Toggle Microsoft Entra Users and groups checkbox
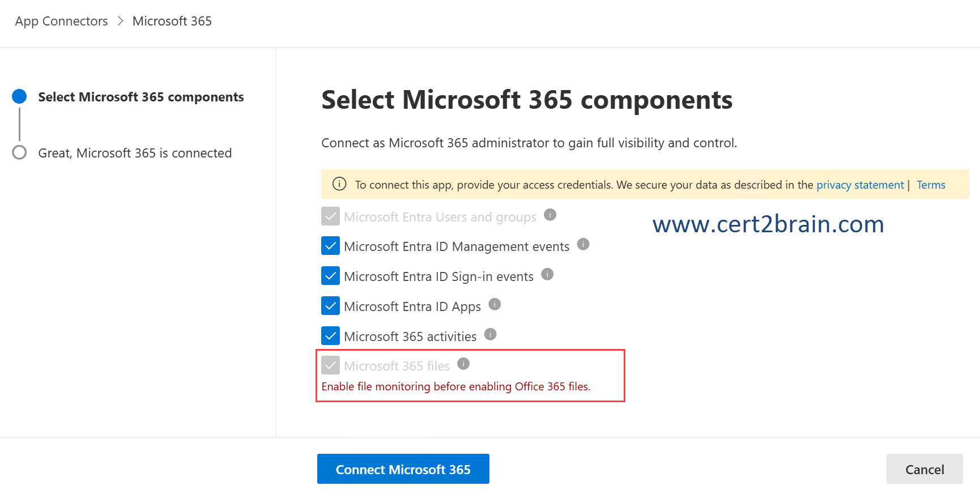The image size is (980, 494). 330,216
